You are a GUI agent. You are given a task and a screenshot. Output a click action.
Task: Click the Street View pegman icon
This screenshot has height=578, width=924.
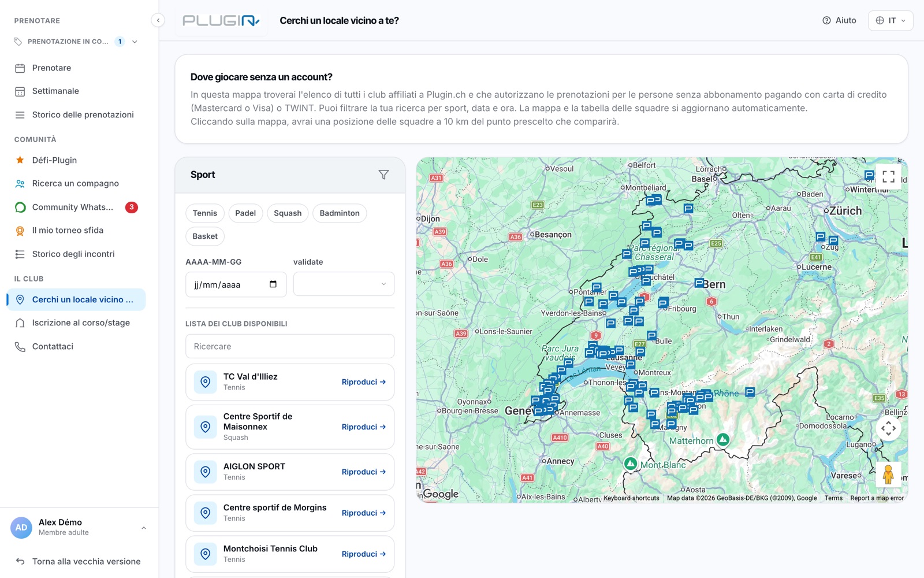[888, 475]
